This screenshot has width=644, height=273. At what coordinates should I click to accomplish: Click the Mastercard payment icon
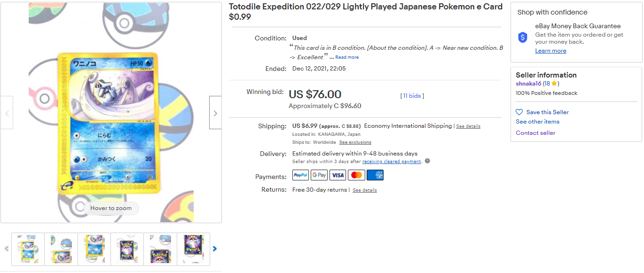pyautogui.click(x=356, y=175)
